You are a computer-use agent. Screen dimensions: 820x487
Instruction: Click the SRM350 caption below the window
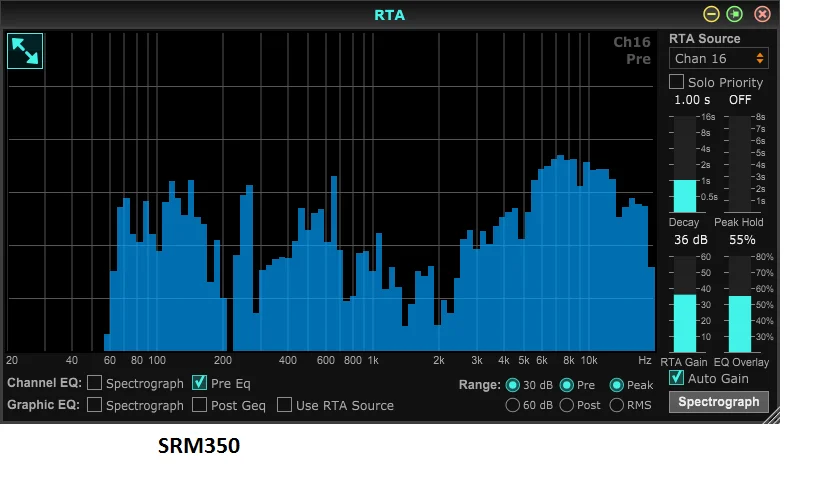pos(199,446)
